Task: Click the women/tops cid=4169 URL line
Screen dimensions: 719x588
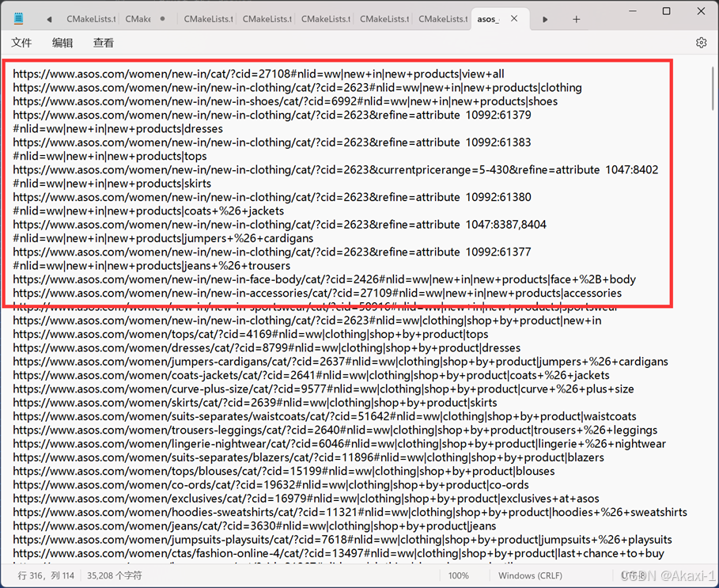Action: click(x=251, y=335)
